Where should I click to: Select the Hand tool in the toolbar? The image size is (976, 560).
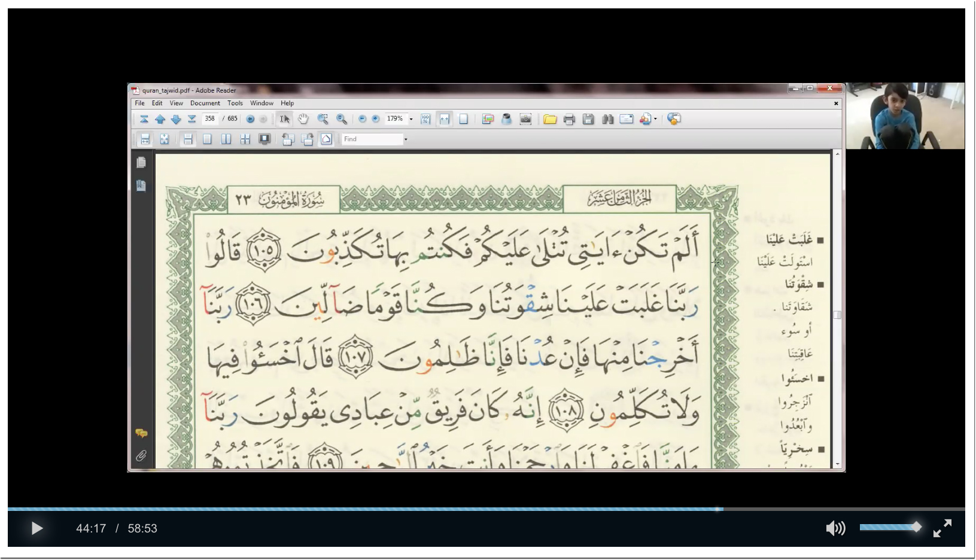303,119
